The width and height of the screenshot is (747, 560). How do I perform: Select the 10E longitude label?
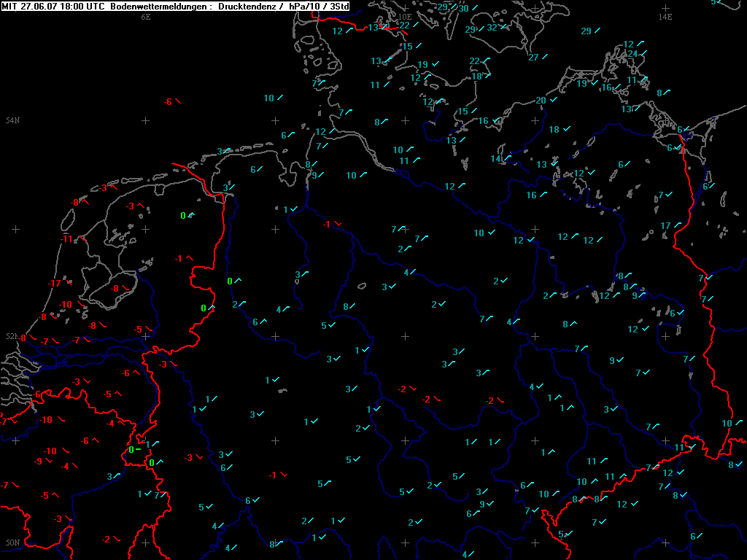(405, 16)
